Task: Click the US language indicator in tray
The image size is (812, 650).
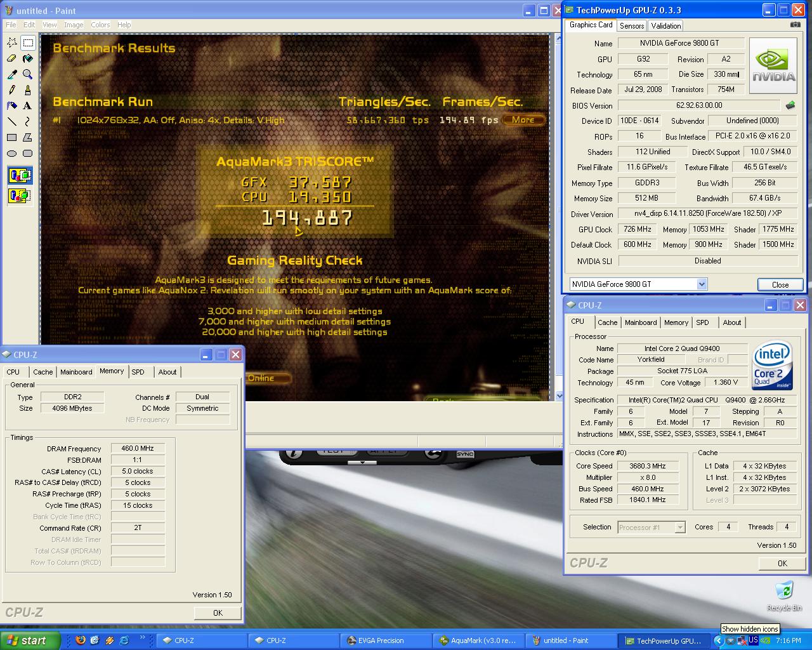Action: click(753, 640)
